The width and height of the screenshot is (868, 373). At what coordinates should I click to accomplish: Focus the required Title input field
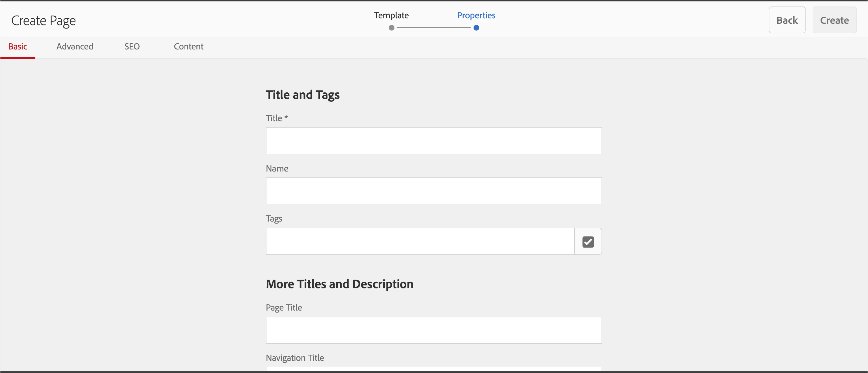click(433, 141)
